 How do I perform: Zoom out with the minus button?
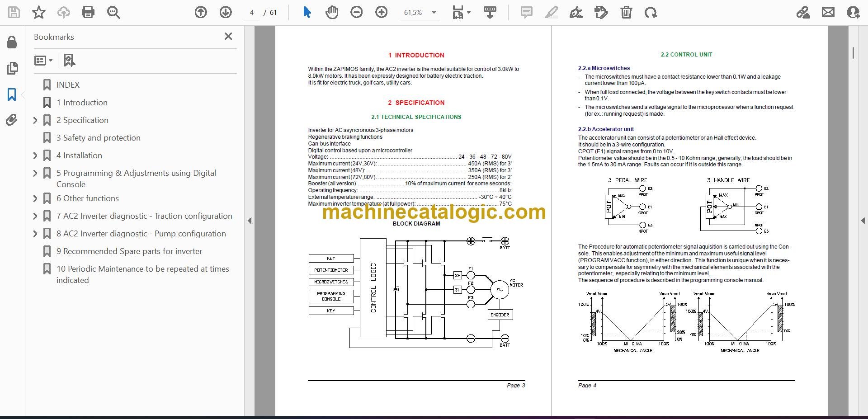tap(357, 13)
